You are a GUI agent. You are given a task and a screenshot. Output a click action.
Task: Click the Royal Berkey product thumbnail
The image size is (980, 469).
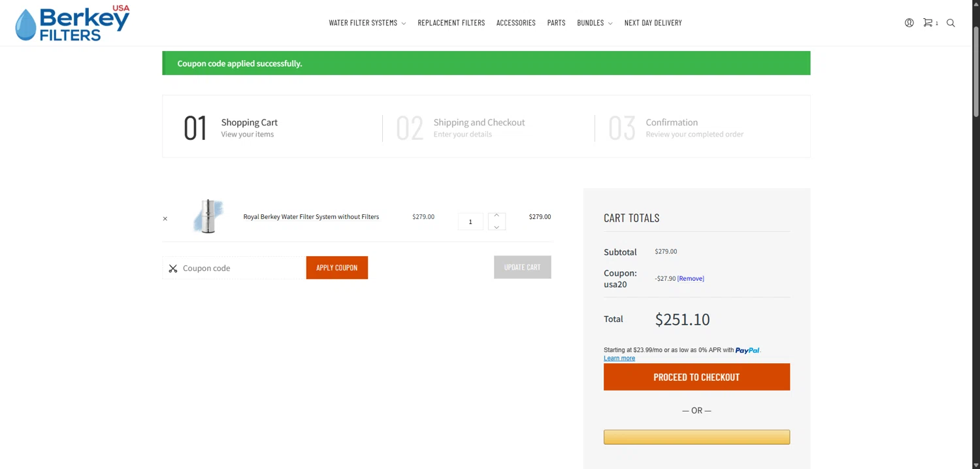click(208, 216)
